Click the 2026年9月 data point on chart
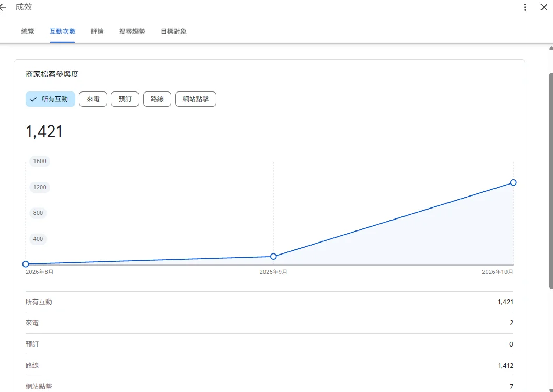Viewport: 553px width, 392px height. pyautogui.click(x=273, y=256)
